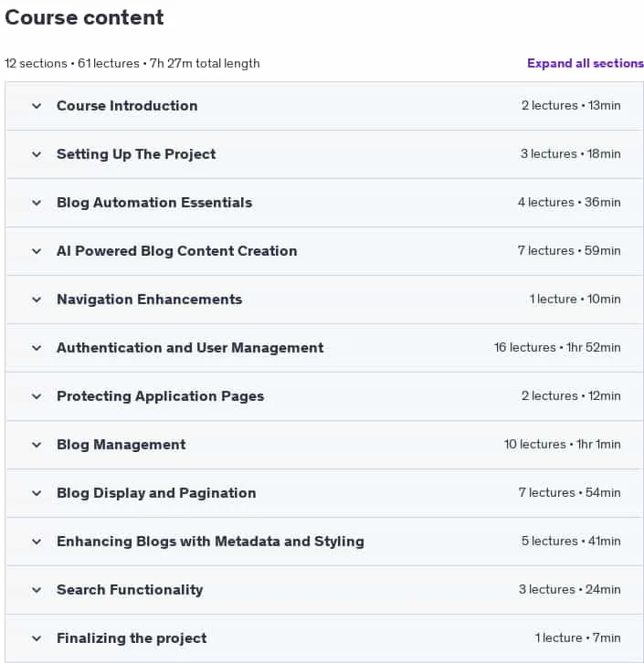644x663 pixels.
Task: Open the Blog Management section title
Action: point(121,445)
